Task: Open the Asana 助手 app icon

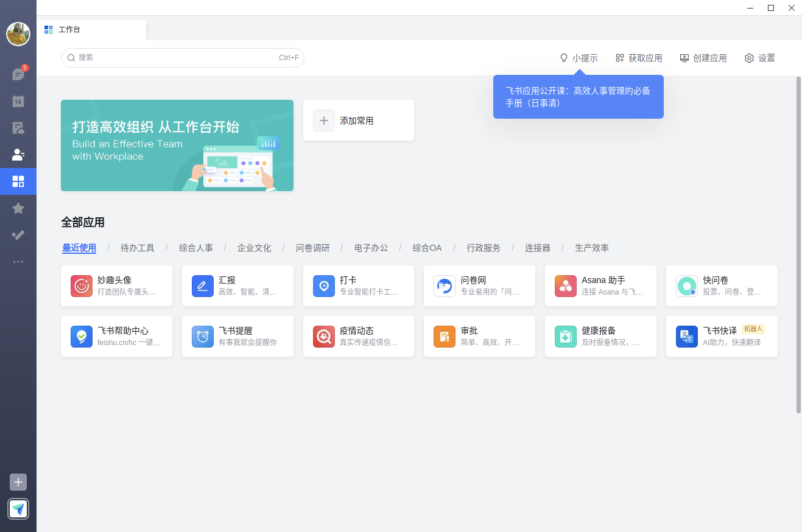Action: (566, 286)
